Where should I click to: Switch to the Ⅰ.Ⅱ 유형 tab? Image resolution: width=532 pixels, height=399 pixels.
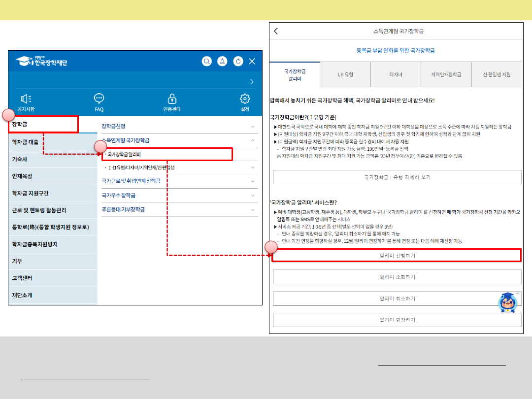point(345,74)
